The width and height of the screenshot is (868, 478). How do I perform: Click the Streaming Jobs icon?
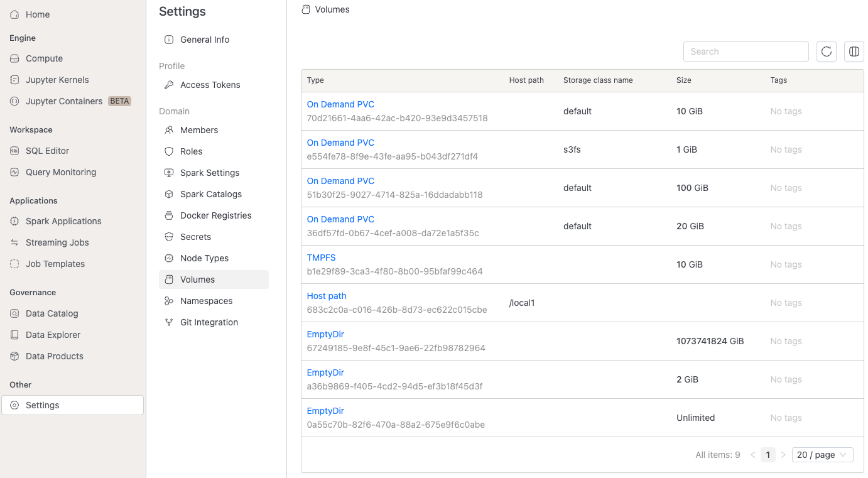14,242
